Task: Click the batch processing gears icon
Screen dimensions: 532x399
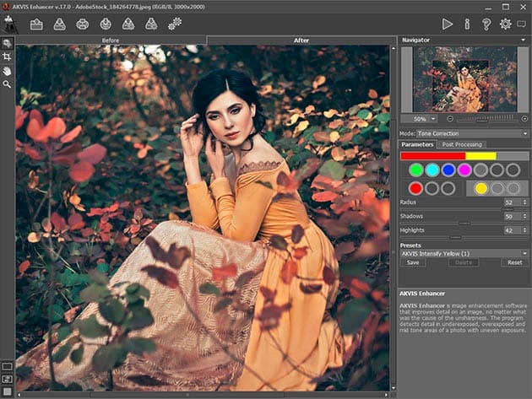Action: coord(175,24)
